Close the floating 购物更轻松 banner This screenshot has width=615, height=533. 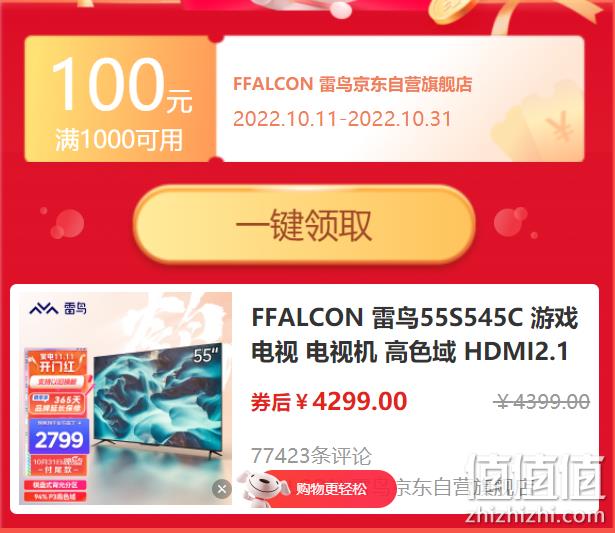(222, 489)
